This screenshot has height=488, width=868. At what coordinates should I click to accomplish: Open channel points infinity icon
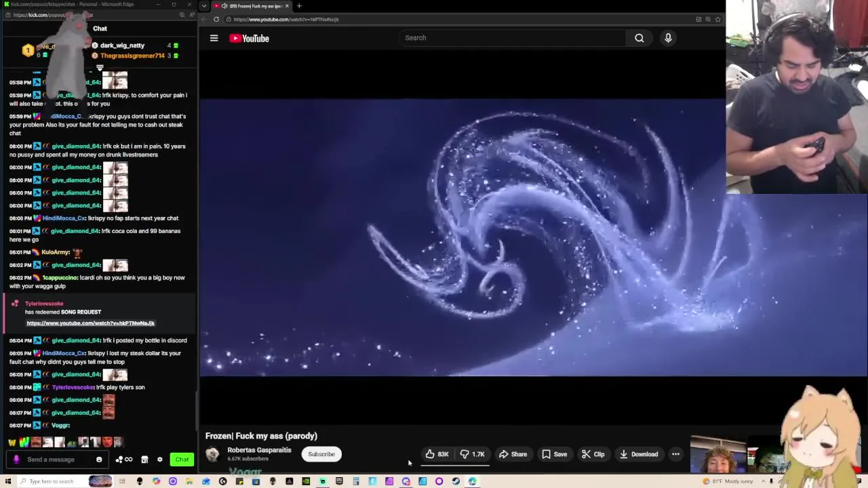tap(124, 460)
